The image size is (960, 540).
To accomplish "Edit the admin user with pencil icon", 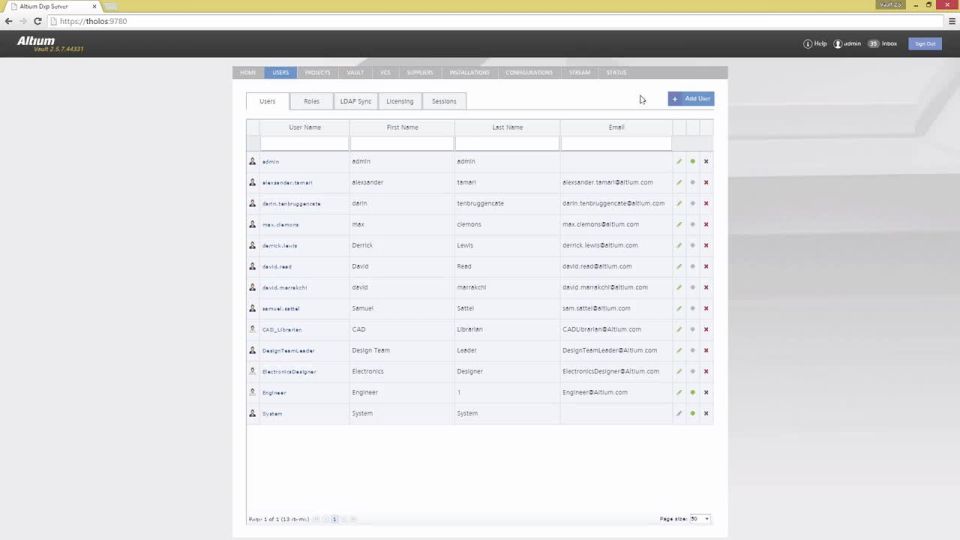I will pyautogui.click(x=679, y=162).
